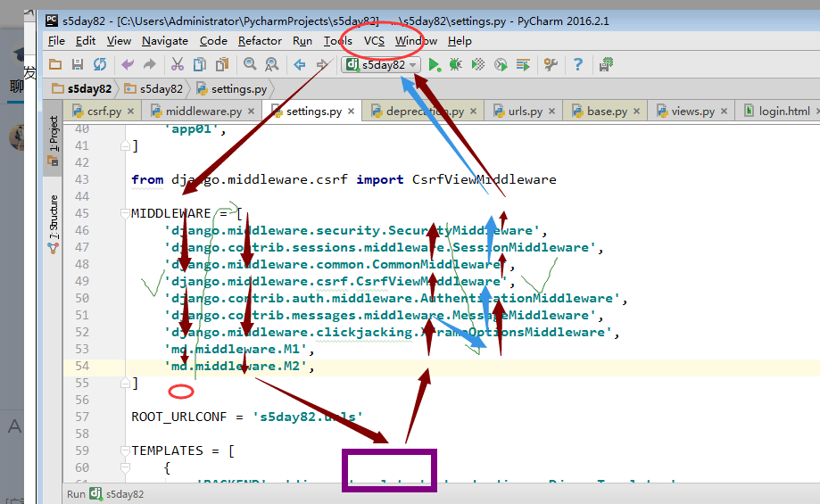Click the Save All toolbar icon
Image resolution: width=820 pixels, height=504 pixels.
pos(78,64)
